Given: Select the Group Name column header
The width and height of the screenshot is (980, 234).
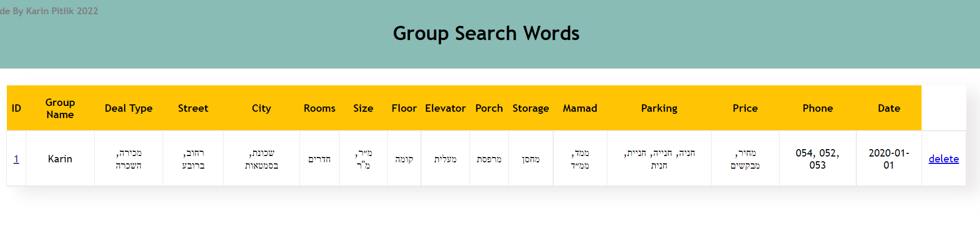Looking at the screenshot, I should (60, 108).
